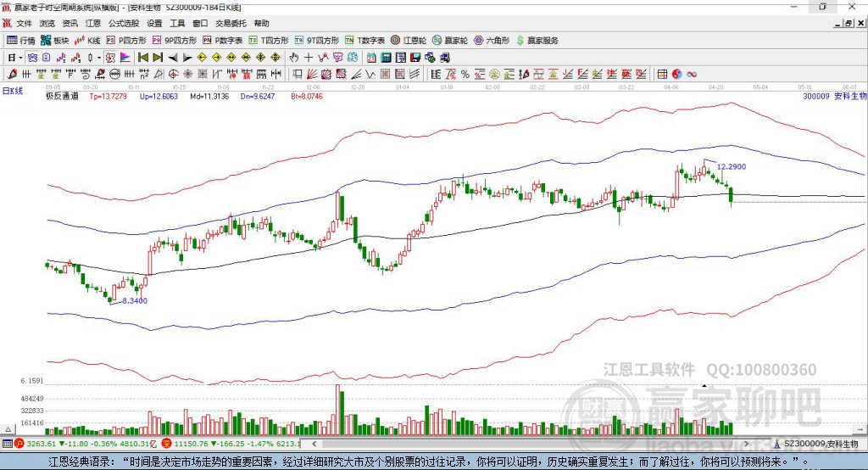Viewport: 868px width, 470px height.
Task: Open the 帮助 menu
Action: pos(261,23)
